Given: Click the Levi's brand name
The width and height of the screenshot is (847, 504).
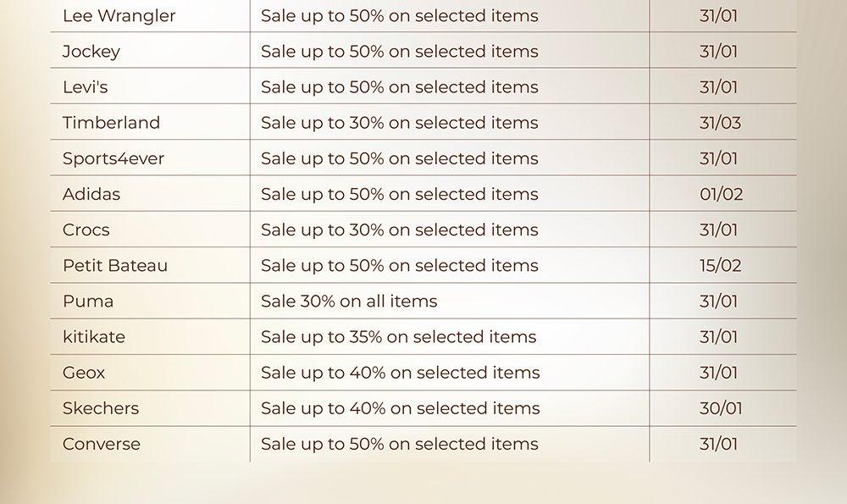Looking at the screenshot, I should tap(85, 87).
